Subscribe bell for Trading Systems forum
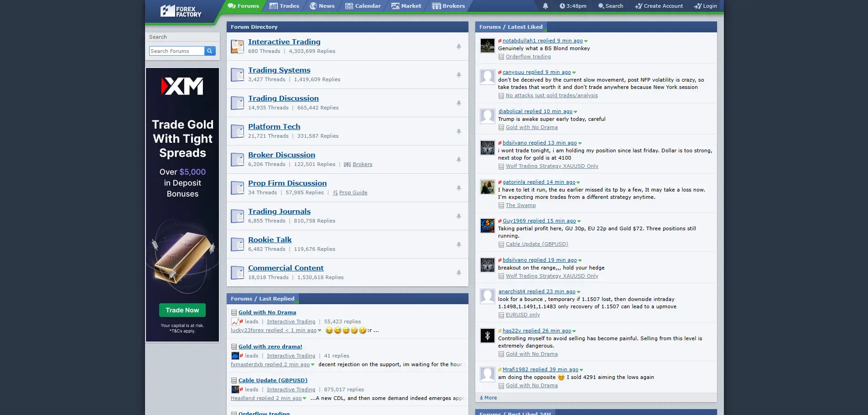Screen dimensions: 868x415 (x=459, y=75)
